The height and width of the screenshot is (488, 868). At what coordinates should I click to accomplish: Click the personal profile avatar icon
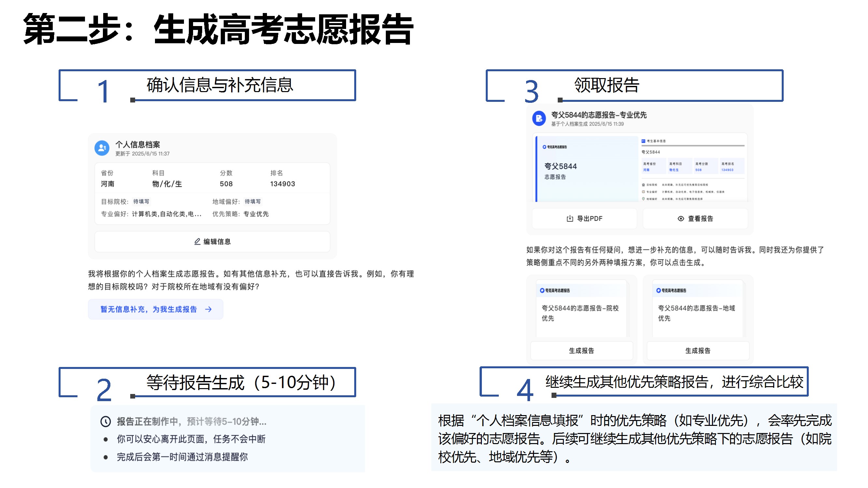(102, 148)
